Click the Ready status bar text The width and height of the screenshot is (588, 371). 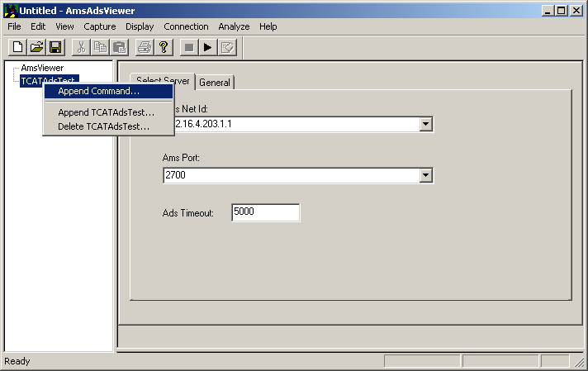click(17, 361)
